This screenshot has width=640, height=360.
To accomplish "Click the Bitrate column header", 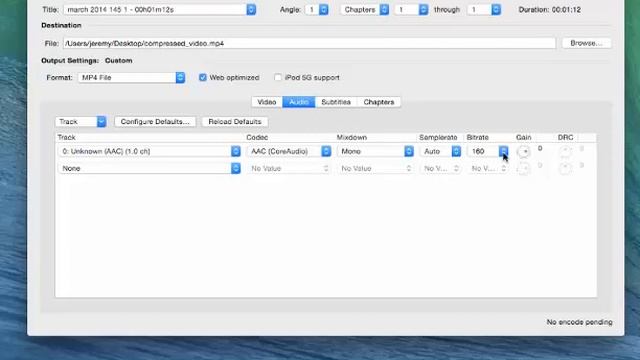I will (489, 138).
